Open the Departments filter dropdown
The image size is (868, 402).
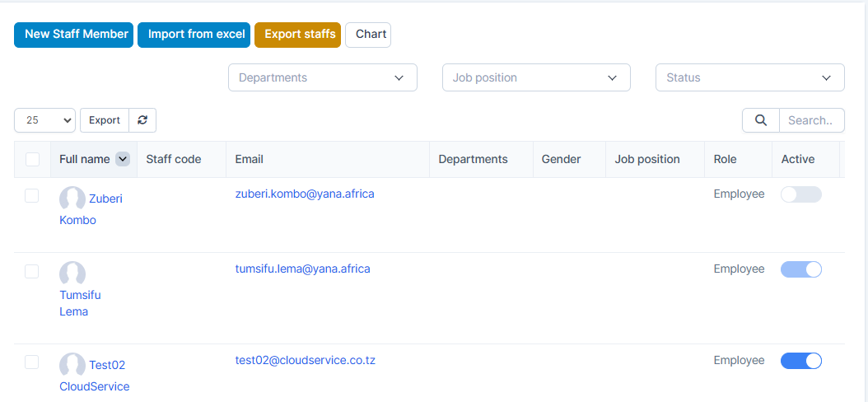coord(322,77)
